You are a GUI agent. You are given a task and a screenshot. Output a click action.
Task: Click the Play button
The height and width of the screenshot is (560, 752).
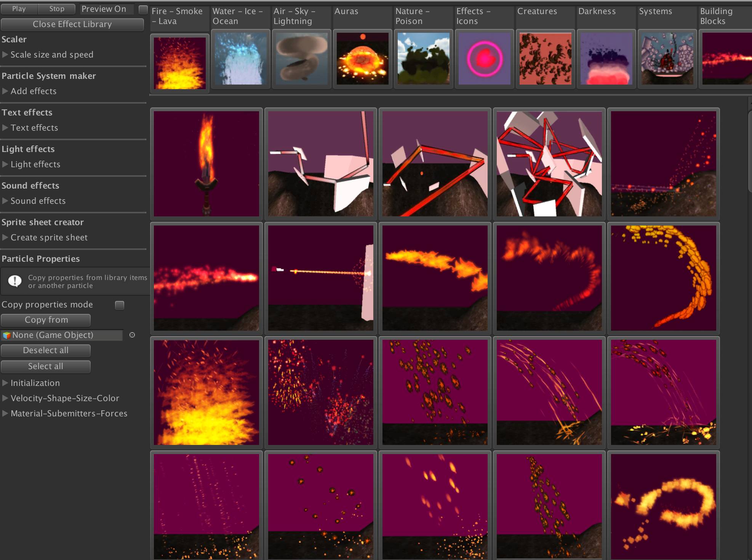coord(19,9)
